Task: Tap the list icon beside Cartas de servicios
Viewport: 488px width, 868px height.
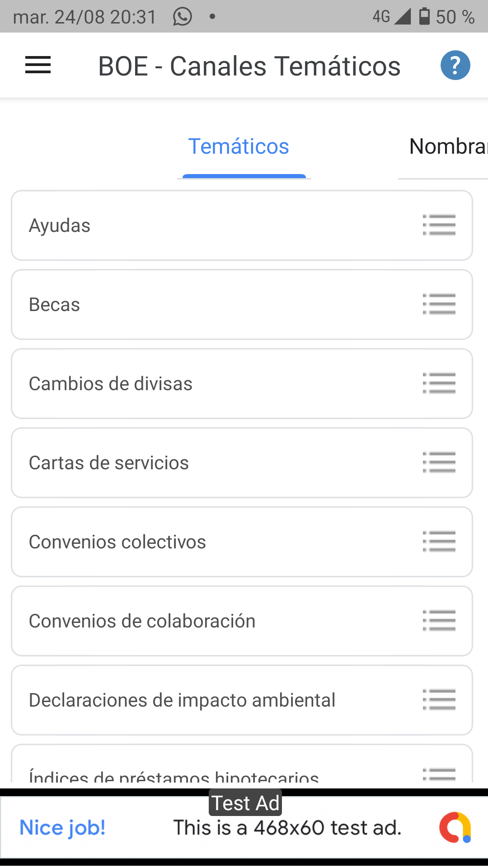Action: coord(439,462)
